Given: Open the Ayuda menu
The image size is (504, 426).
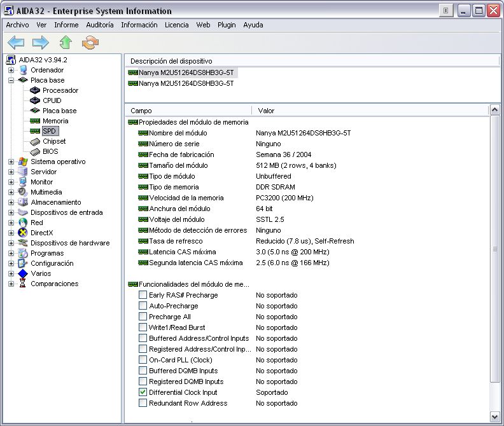Looking at the screenshot, I should 253,25.
